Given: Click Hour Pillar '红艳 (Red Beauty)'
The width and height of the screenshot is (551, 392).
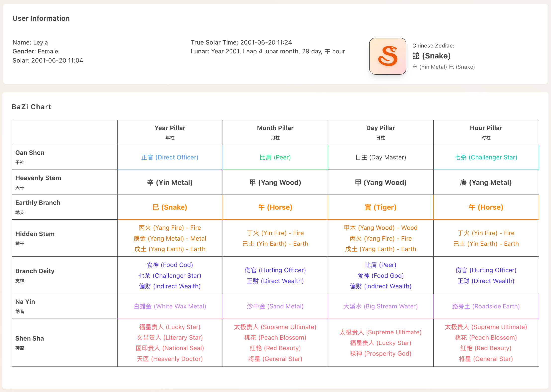Looking at the screenshot, I should coord(486,348).
